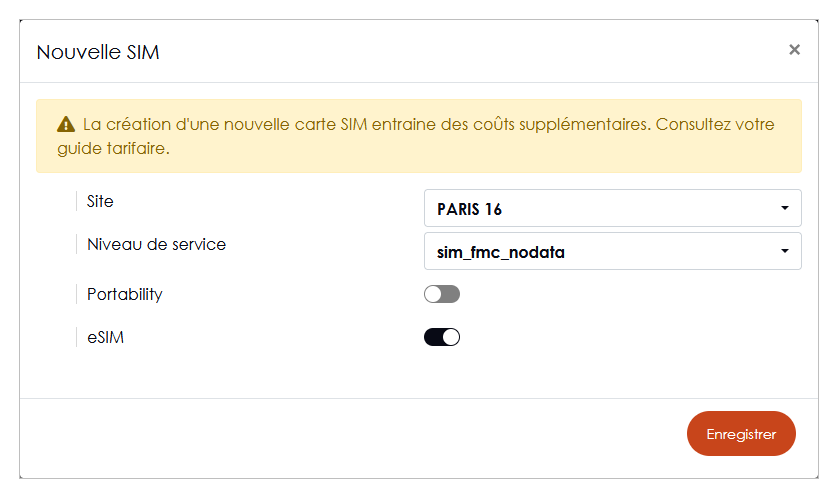Click the warning triangle icon

[x=66, y=124]
